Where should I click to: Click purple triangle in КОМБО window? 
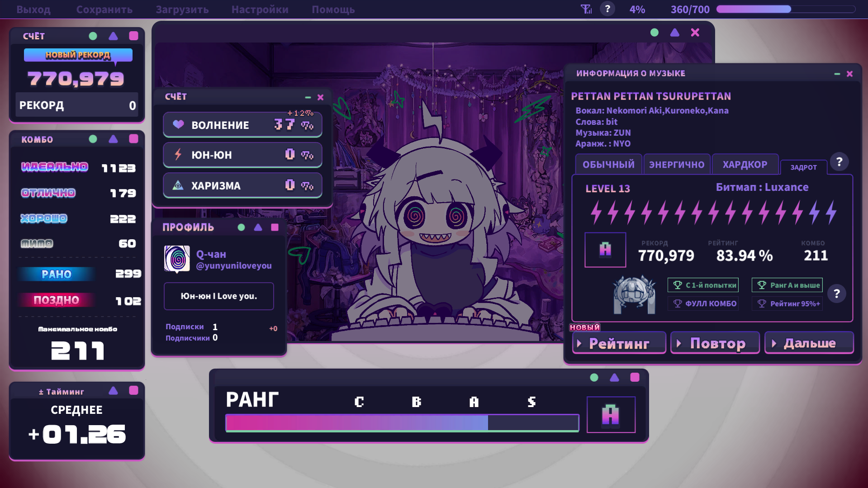pyautogui.click(x=113, y=139)
